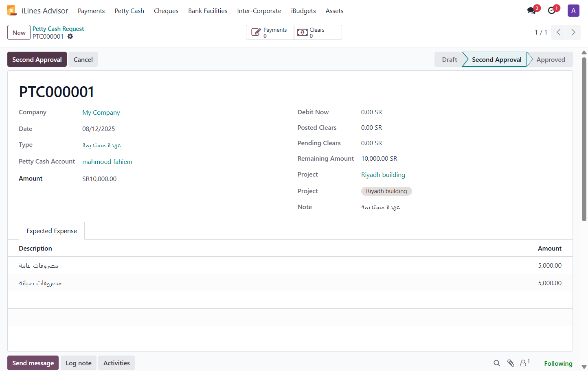Click the New record button

[x=19, y=33]
